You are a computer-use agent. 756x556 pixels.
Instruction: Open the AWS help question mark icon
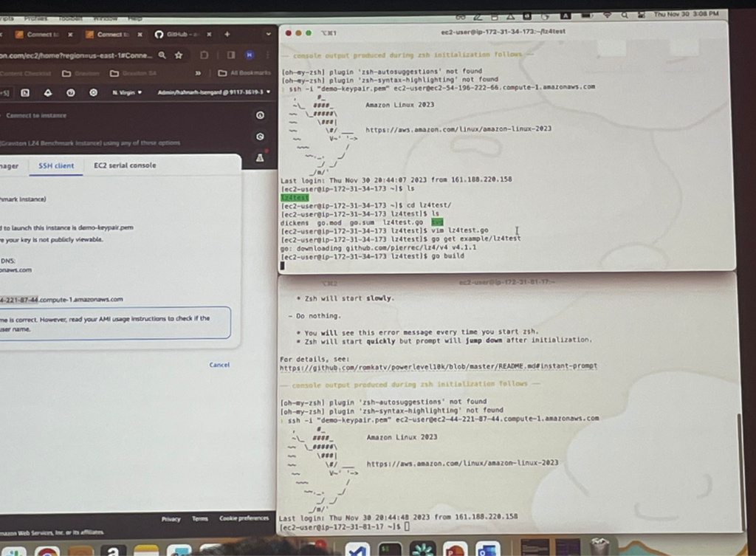click(x=71, y=92)
